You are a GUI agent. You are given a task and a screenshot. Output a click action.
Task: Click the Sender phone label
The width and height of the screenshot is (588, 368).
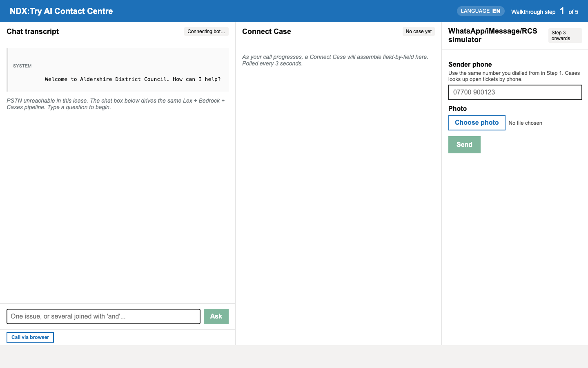[470, 64]
